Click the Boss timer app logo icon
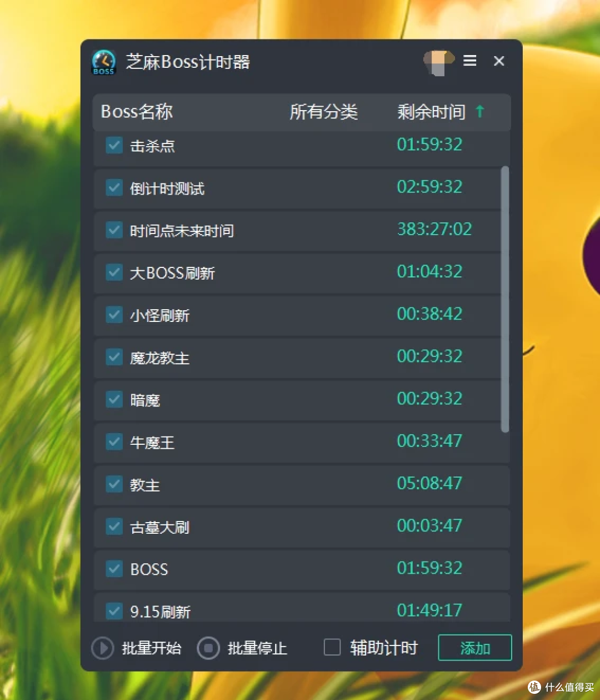600x700 pixels. pyautogui.click(x=104, y=62)
